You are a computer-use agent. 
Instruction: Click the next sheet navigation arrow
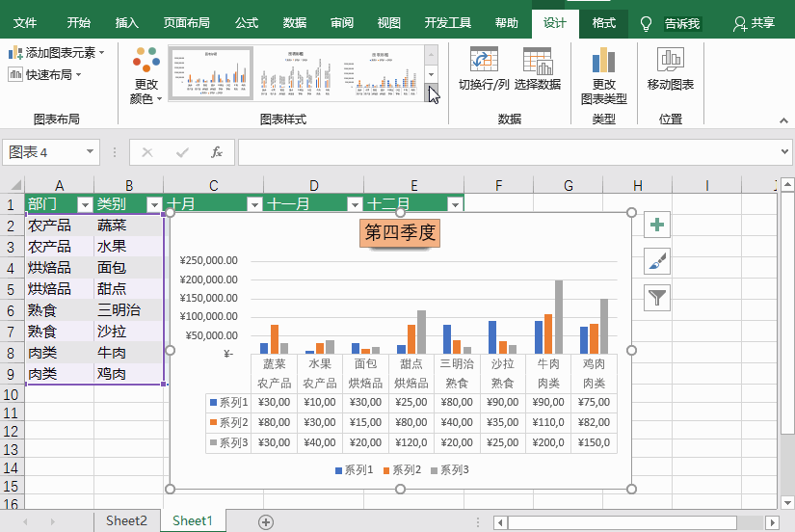coord(53,521)
